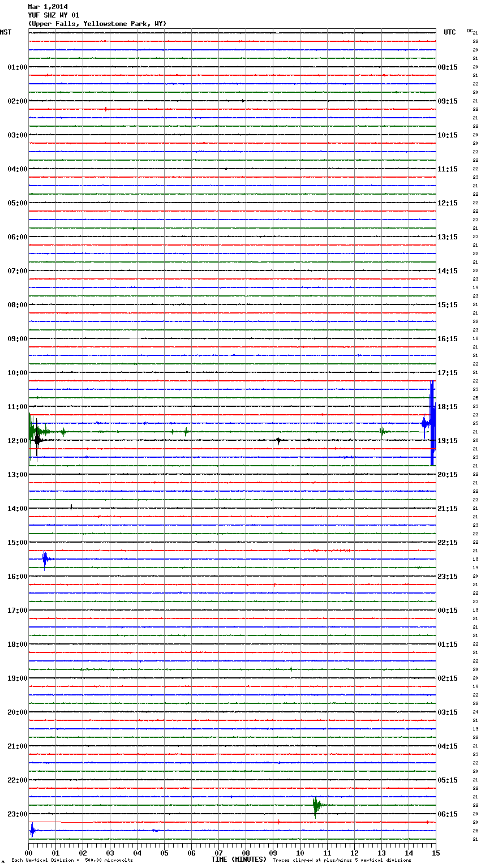This screenshot has width=481, height=868.
Task: Select the 18:00 MST hour label
Action: [x=17, y=644]
